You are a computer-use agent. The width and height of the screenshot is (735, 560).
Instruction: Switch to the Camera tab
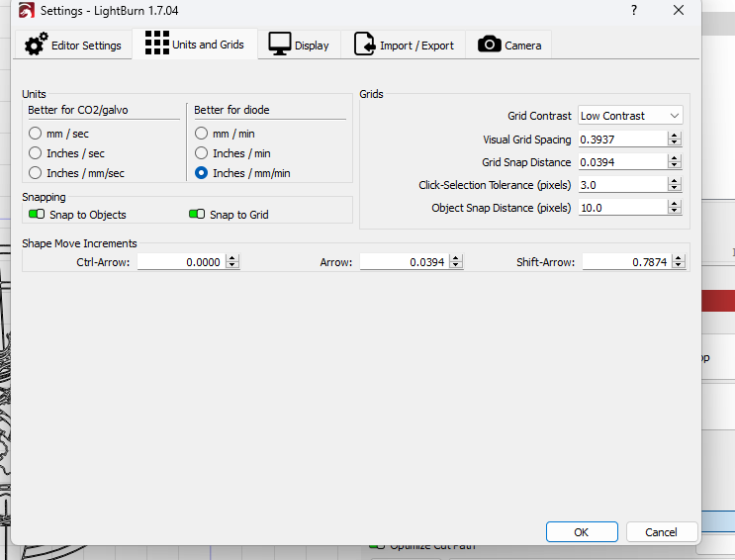[x=508, y=46]
